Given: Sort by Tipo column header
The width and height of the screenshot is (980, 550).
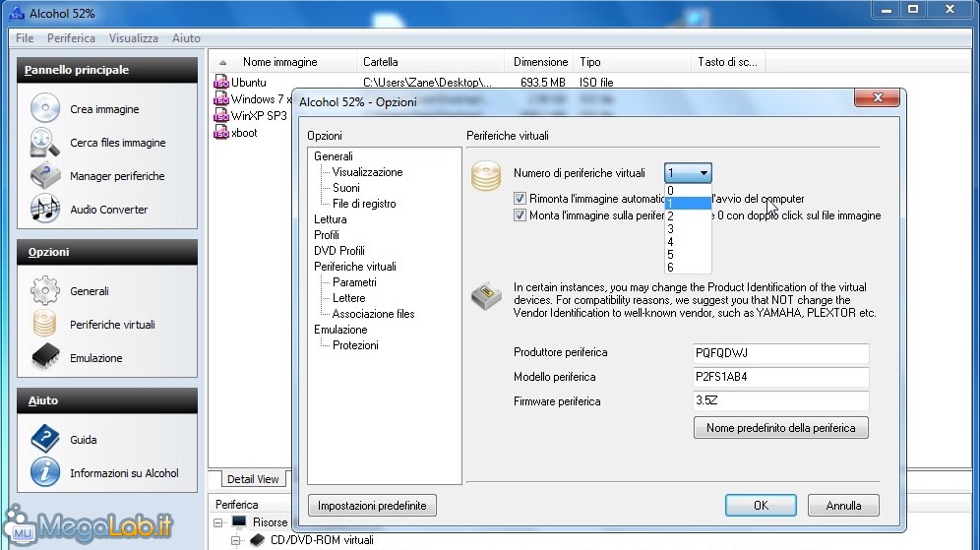Looking at the screenshot, I should point(633,62).
